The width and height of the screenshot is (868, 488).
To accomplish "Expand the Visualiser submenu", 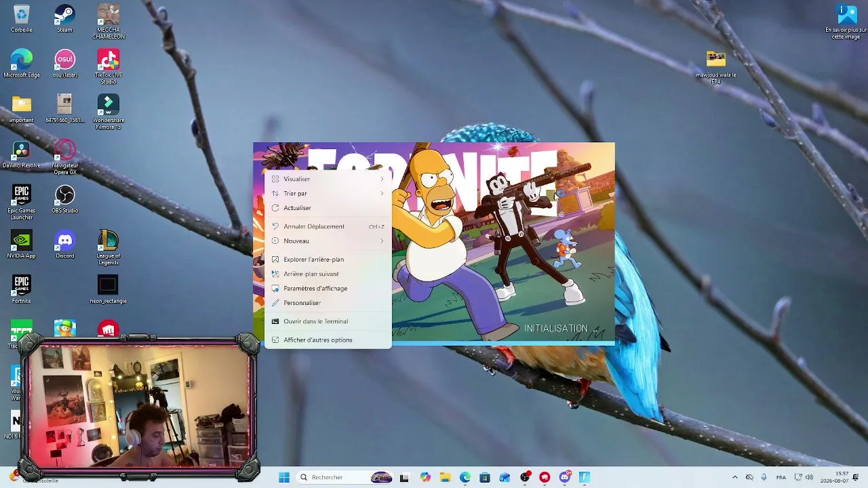I will (328, 179).
